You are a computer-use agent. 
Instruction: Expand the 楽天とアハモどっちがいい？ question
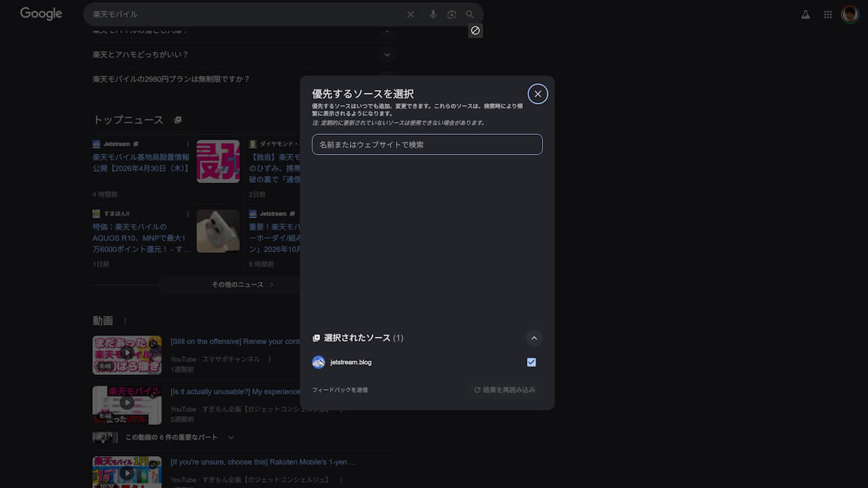point(387,55)
